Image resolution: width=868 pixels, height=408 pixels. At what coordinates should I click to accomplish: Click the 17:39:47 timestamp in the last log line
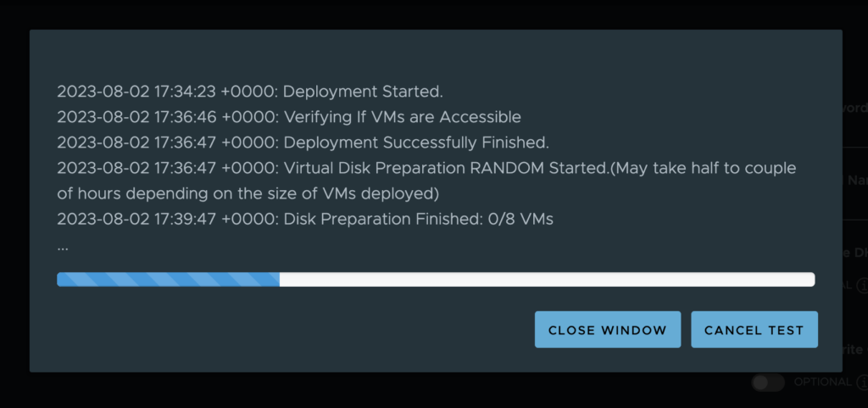(185, 219)
